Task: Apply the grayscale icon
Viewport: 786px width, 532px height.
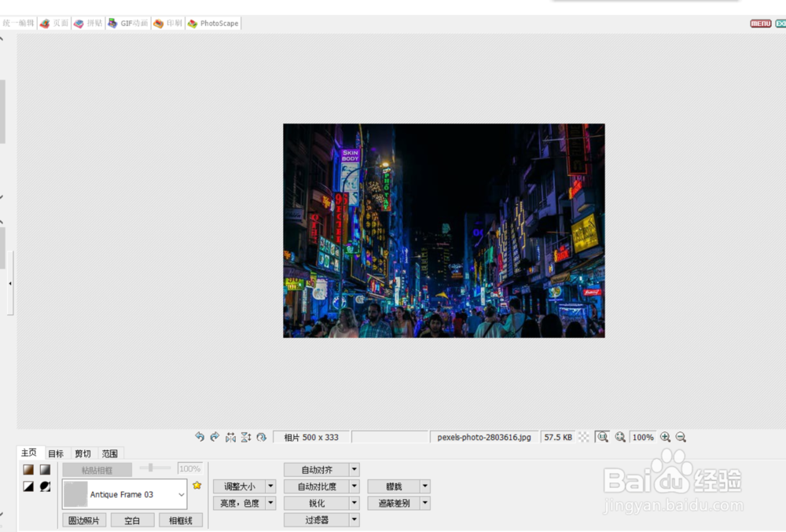Action: (45, 469)
